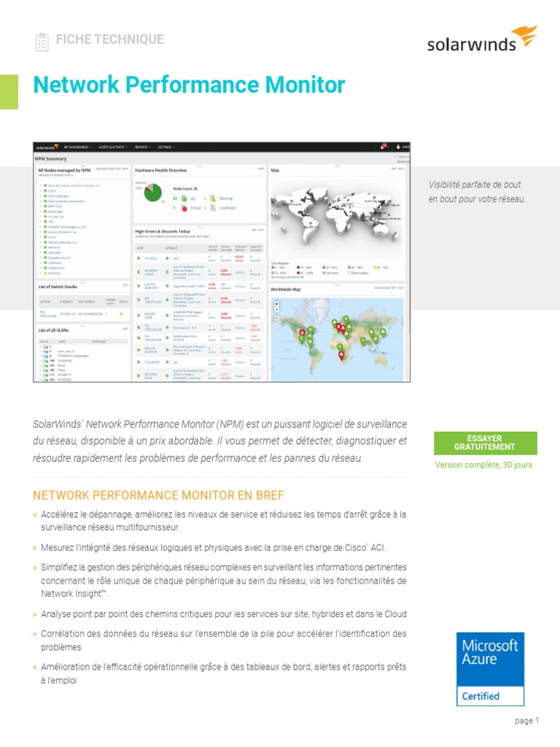The width and height of the screenshot is (560, 747).
Task: Open the REPORTS menu in dashboard
Action: pos(142,147)
